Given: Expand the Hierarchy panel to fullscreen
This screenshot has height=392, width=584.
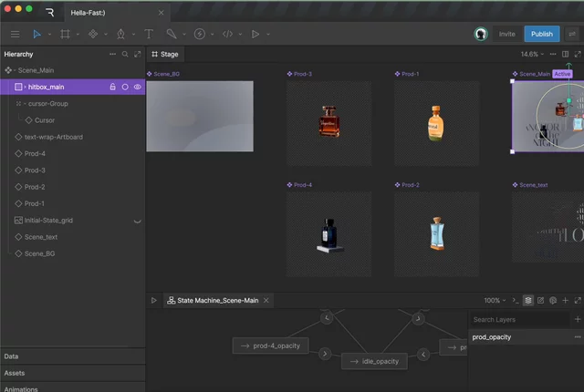Looking at the screenshot, I should tap(138, 55).
